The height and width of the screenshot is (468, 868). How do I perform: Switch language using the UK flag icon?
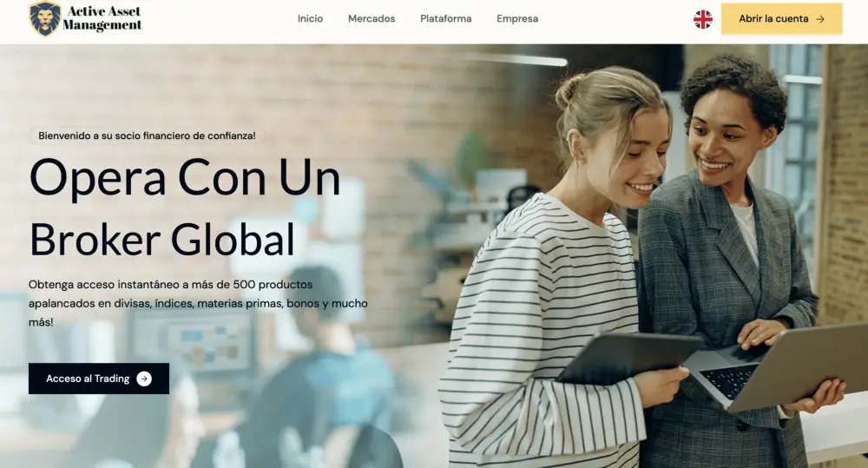(x=703, y=19)
